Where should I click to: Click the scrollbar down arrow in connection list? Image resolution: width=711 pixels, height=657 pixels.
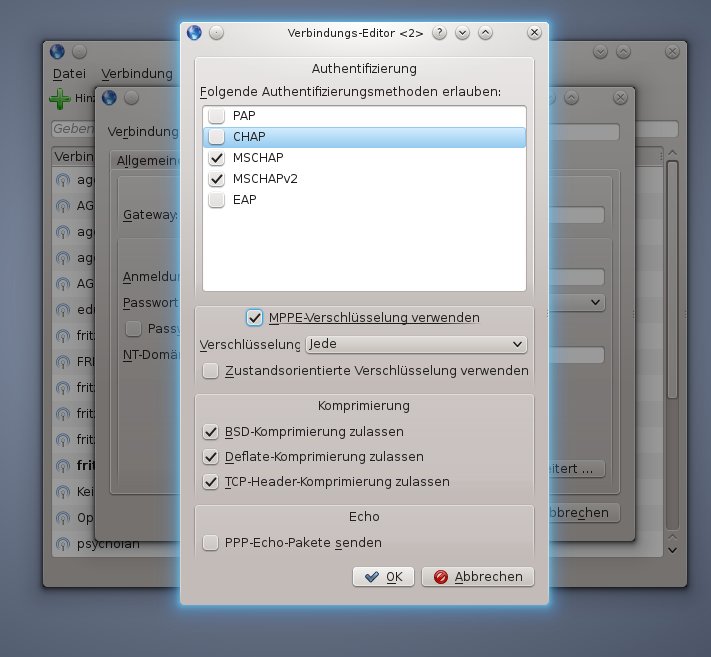(x=673, y=549)
